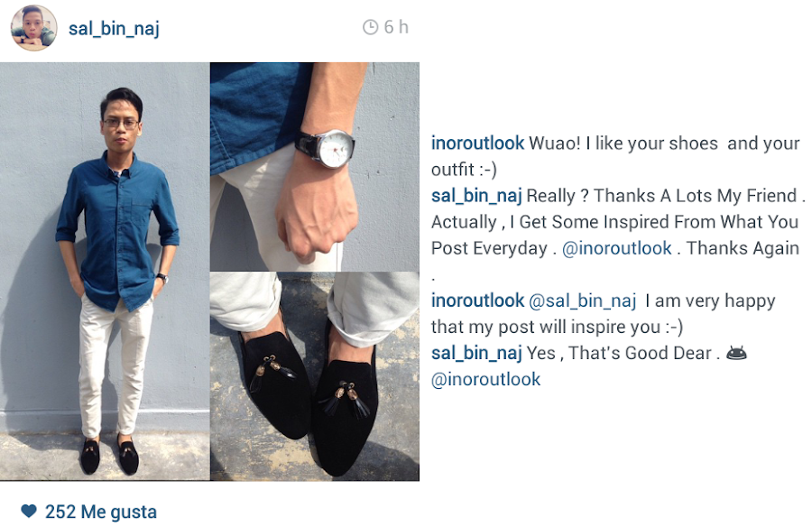Click the Android robot emoji in last comment
The width and height of the screenshot is (812, 527).
pyautogui.click(x=736, y=354)
